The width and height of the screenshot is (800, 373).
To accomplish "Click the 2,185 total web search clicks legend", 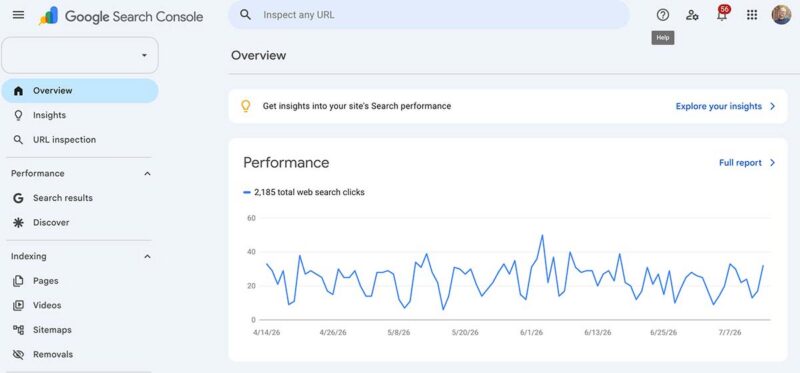I will pos(304,192).
